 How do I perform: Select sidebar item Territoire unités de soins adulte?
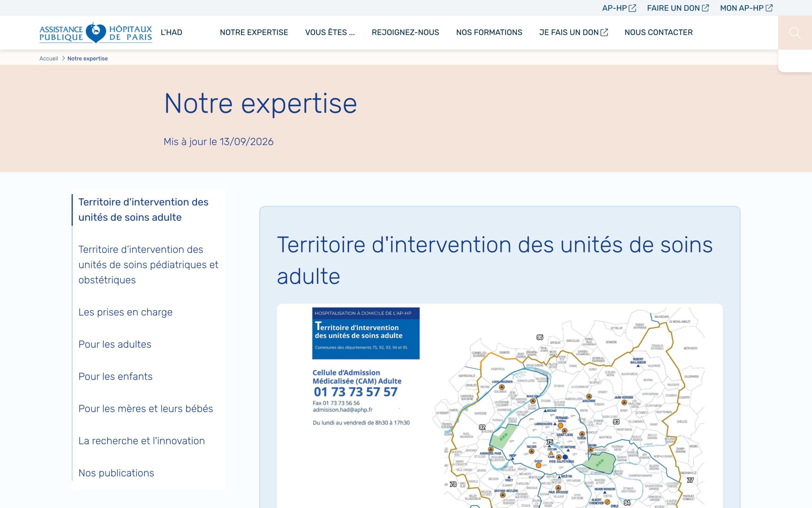[144, 210]
